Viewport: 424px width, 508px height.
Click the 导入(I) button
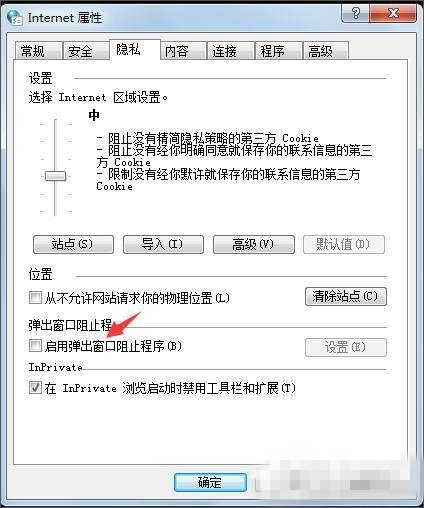pos(163,244)
